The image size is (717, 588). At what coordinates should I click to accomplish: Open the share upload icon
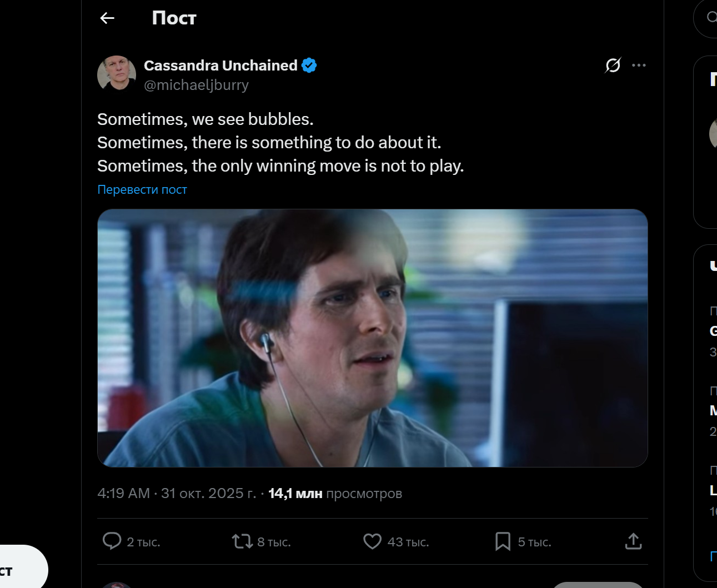click(633, 541)
